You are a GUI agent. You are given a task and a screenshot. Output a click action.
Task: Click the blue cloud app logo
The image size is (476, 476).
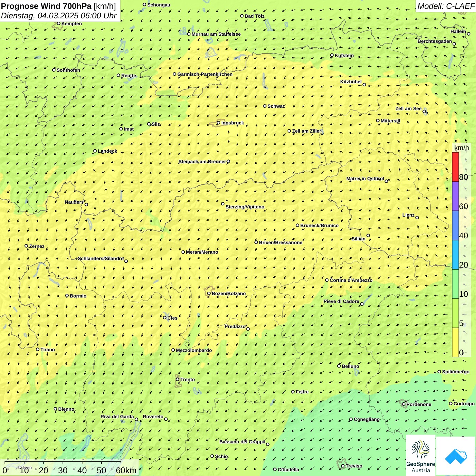point(456,456)
